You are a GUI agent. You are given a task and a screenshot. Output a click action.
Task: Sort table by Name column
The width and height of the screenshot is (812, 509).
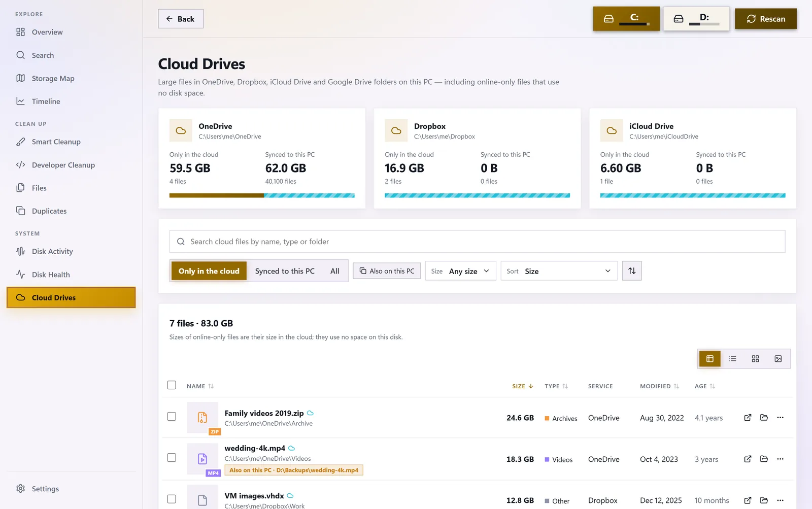(x=200, y=386)
